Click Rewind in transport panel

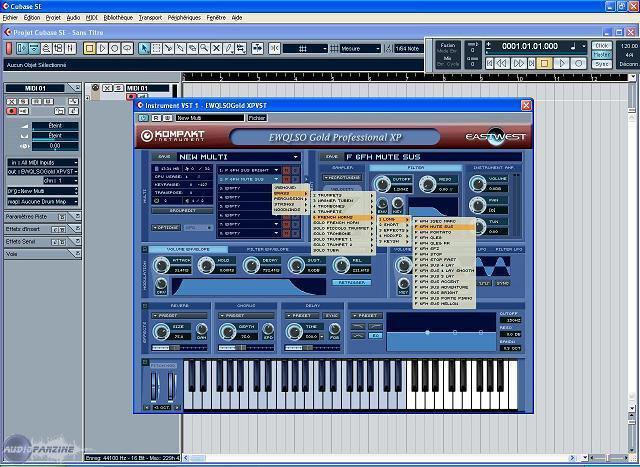click(x=502, y=63)
